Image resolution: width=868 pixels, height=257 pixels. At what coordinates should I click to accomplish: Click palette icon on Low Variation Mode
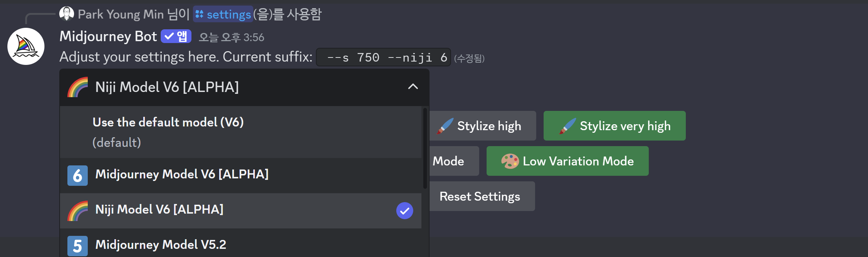pyautogui.click(x=510, y=161)
